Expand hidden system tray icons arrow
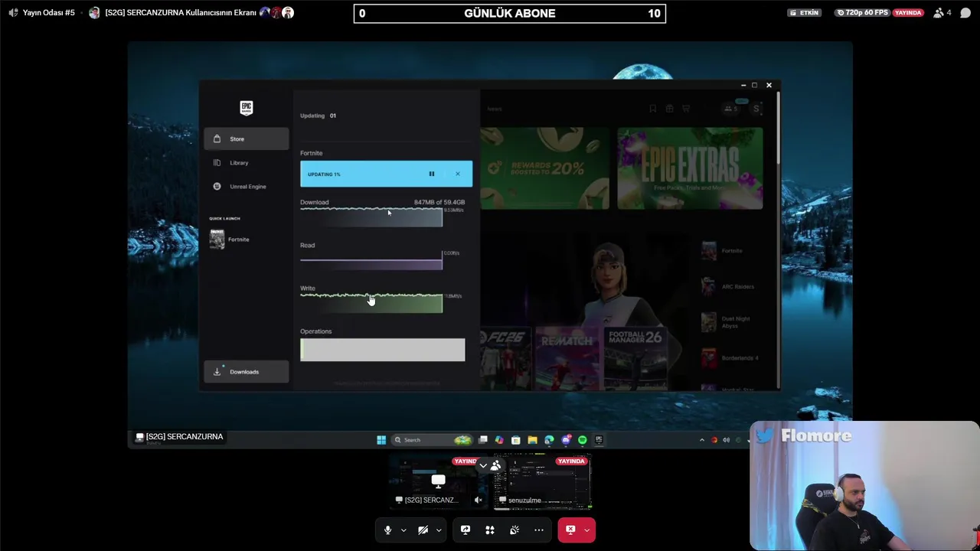Viewport: 980px width, 551px height. [x=702, y=440]
